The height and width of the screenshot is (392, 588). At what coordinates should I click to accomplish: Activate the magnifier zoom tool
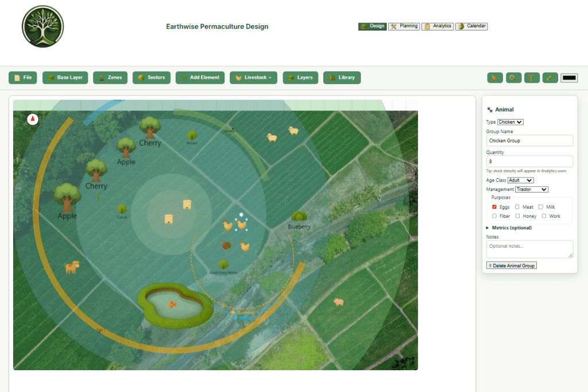[513, 78]
